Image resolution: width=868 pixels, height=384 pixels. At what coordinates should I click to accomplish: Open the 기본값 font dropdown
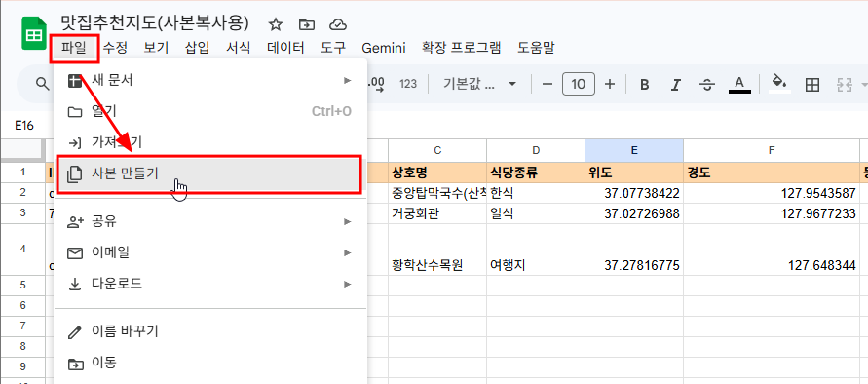(479, 84)
